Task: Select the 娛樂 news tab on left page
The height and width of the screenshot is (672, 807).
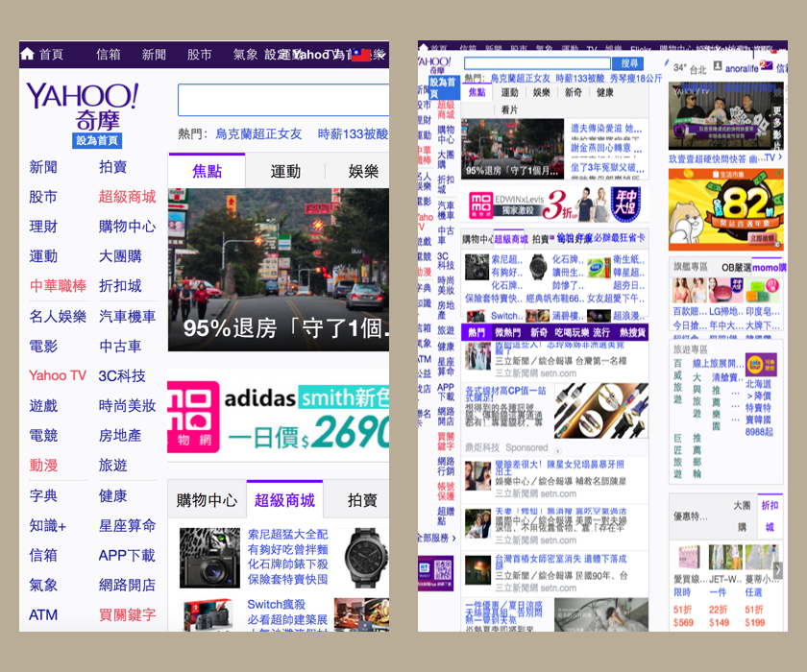Action: click(x=363, y=171)
